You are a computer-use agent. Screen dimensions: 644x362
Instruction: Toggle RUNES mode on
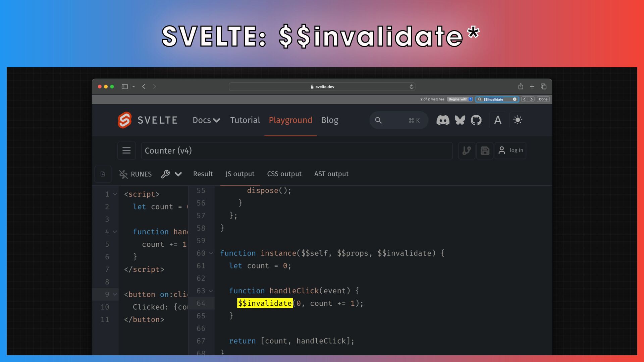(135, 174)
